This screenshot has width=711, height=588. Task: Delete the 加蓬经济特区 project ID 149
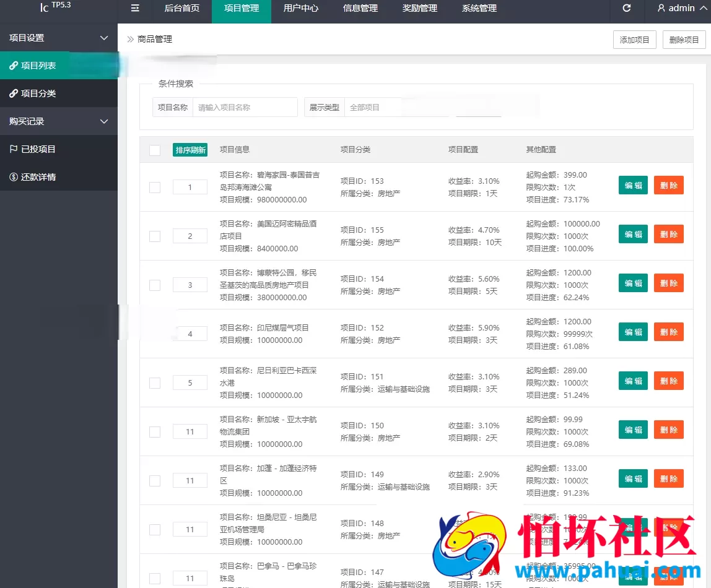click(x=668, y=479)
